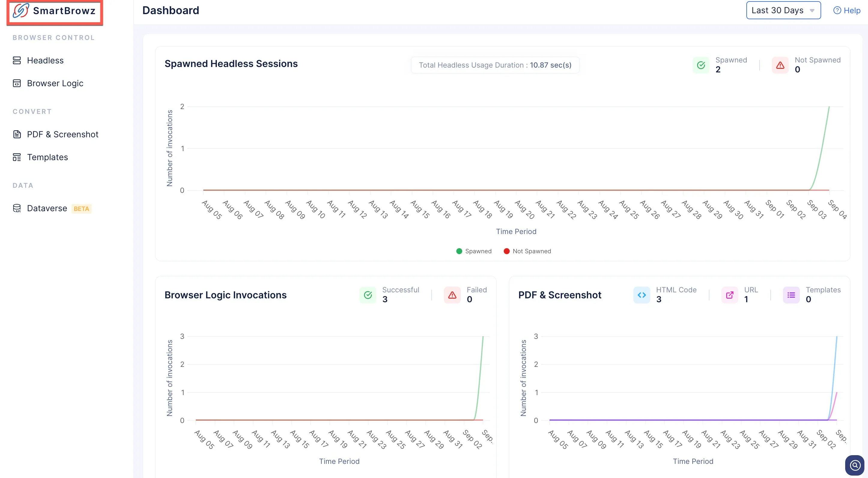868x478 pixels.
Task: Click the dropdown arrow beside Last 30 Days
Action: click(812, 11)
